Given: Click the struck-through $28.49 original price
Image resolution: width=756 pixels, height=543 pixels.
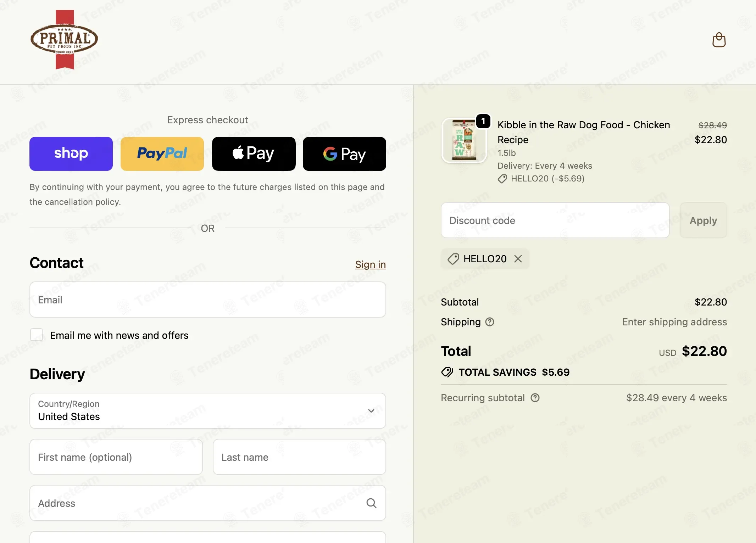Looking at the screenshot, I should [712, 125].
